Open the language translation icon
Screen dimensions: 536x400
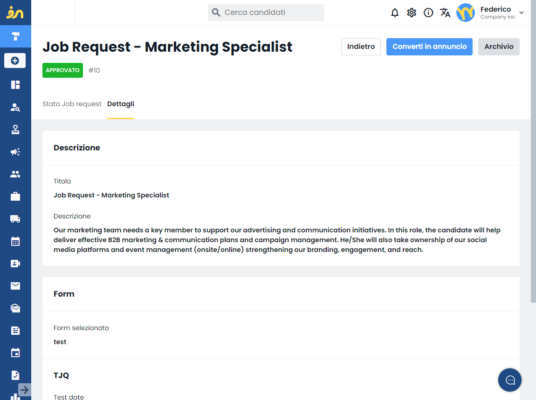point(445,13)
